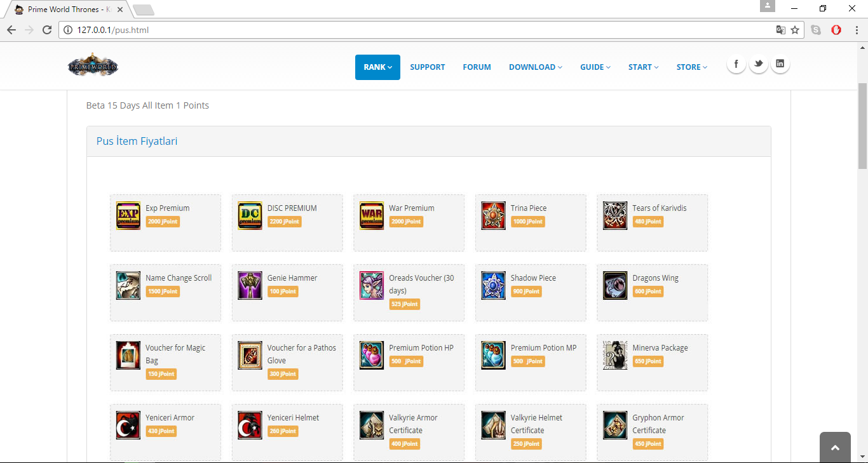The height and width of the screenshot is (463, 868).
Task: Click the Valkyrie Armor Certificate icon
Action: pos(372,425)
